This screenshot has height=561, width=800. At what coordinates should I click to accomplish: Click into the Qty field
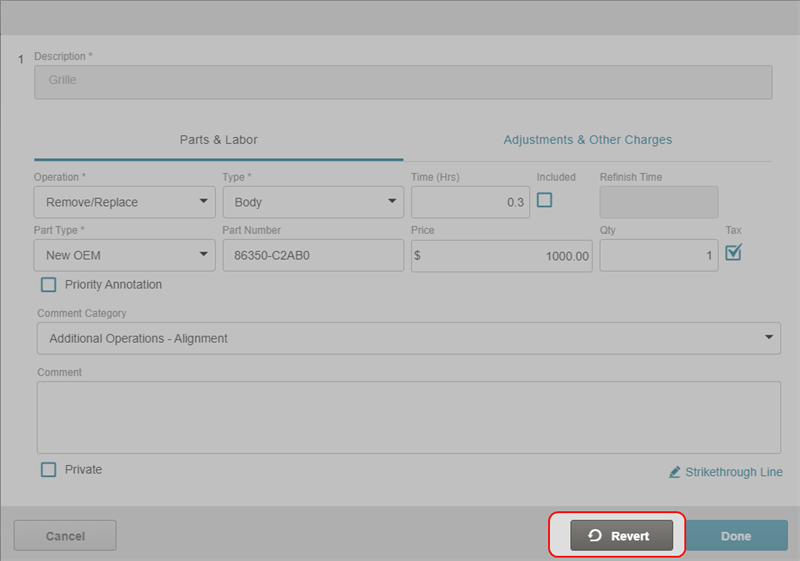tap(658, 255)
